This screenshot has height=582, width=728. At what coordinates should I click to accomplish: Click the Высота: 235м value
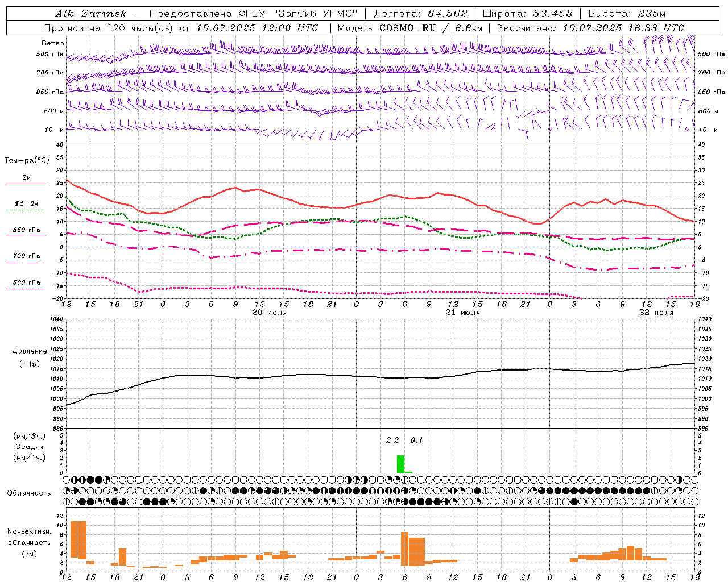(x=627, y=14)
